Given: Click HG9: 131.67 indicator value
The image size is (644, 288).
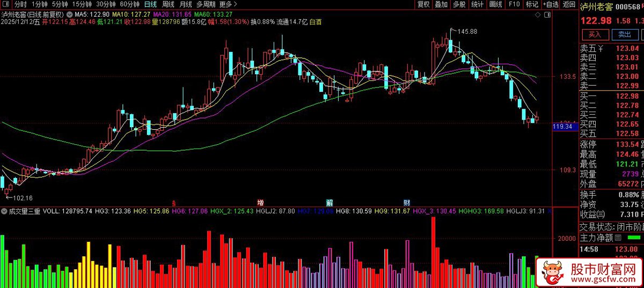Looking at the screenshot, I should click(x=392, y=211).
